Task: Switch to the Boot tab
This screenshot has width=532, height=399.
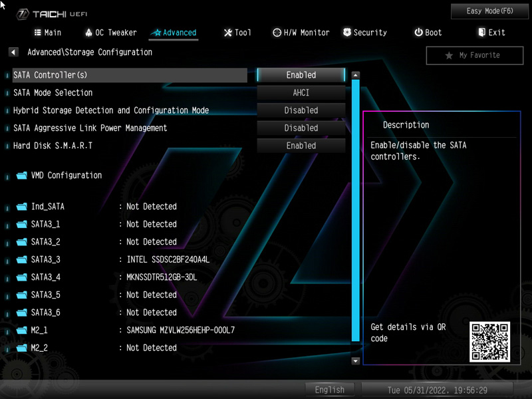Action: [428, 33]
